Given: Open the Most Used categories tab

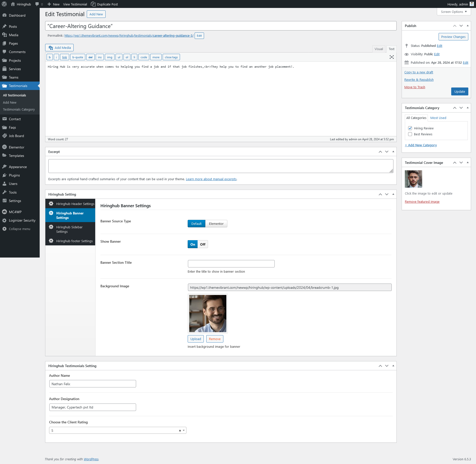Looking at the screenshot, I should 438,118.
